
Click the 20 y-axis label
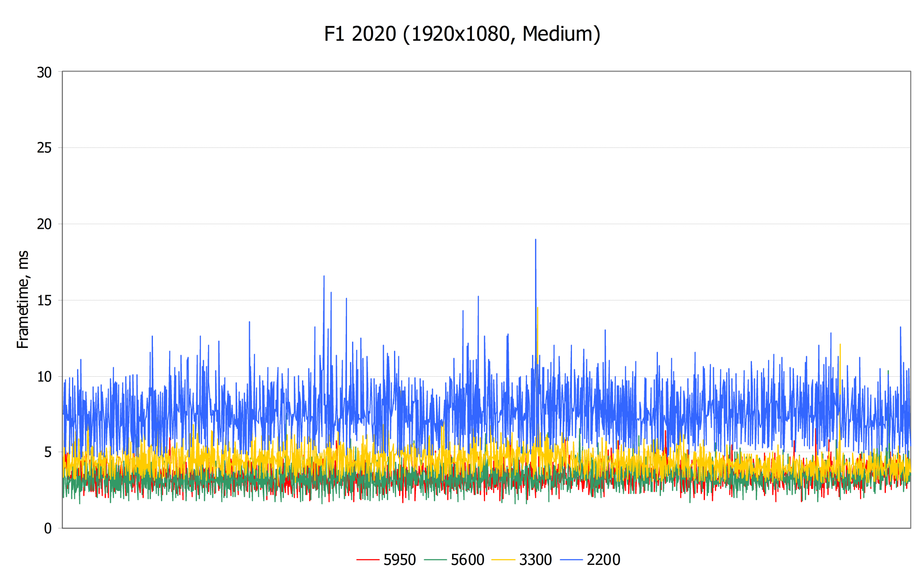pos(44,224)
